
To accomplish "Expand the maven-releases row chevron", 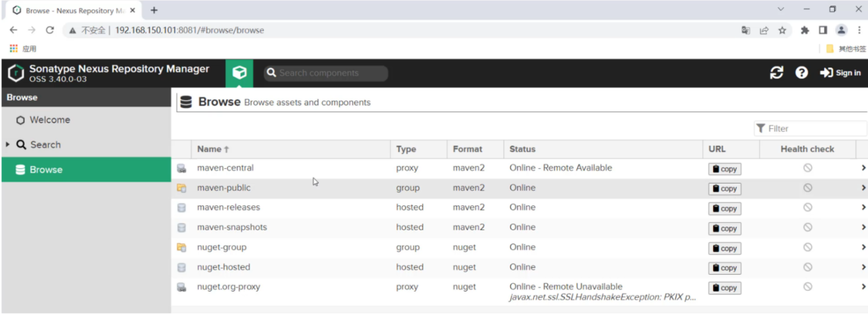I will point(863,208).
